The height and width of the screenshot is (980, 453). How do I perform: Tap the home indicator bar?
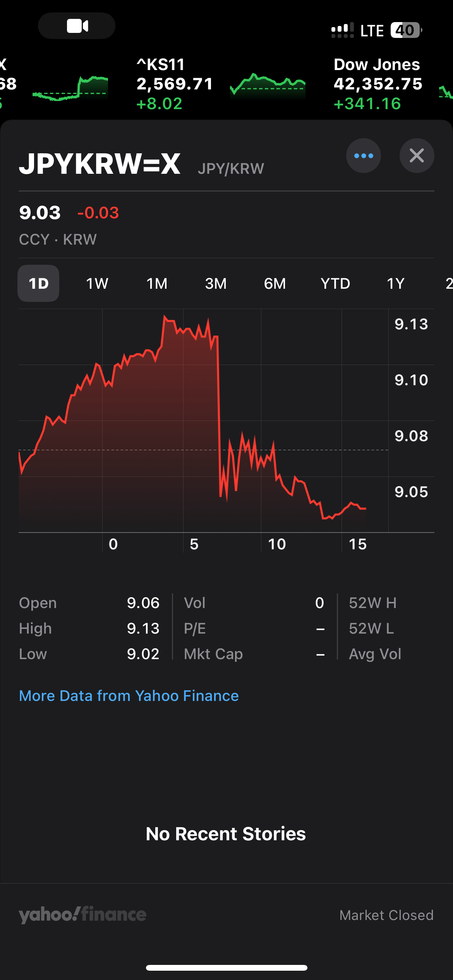point(226,968)
